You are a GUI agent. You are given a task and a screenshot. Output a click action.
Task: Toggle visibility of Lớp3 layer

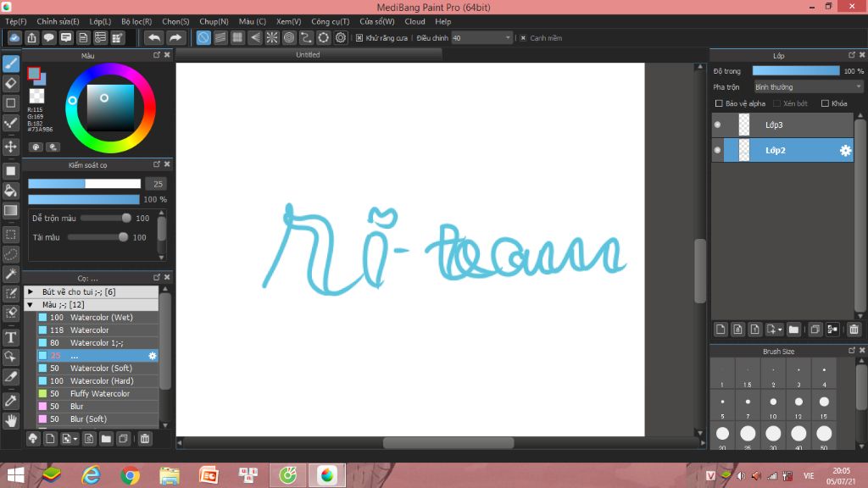click(x=718, y=125)
